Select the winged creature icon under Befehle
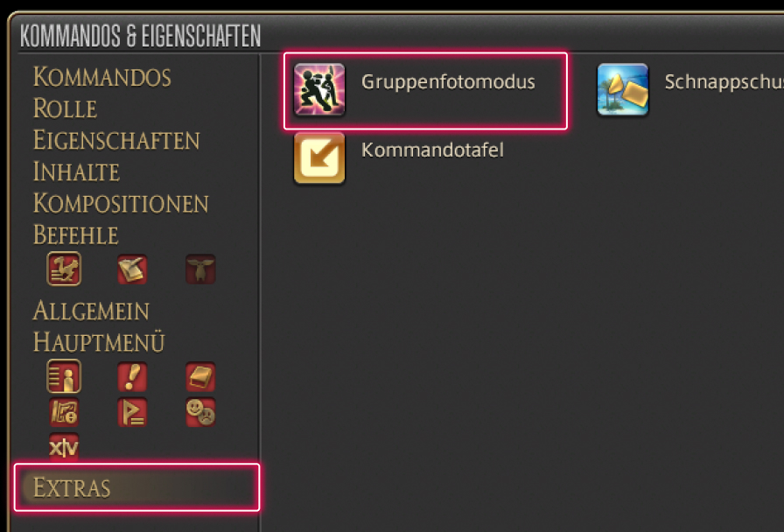The image size is (784, 532). tap(200, 269)
